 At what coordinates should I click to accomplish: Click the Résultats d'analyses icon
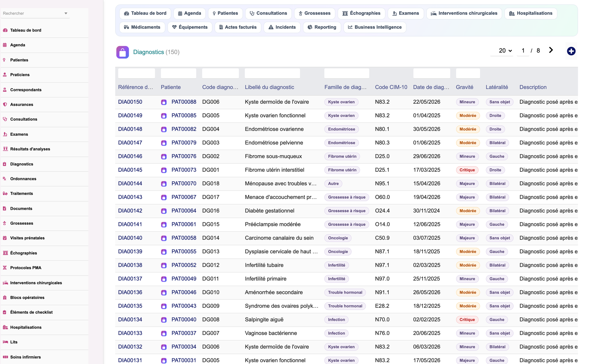5,149
